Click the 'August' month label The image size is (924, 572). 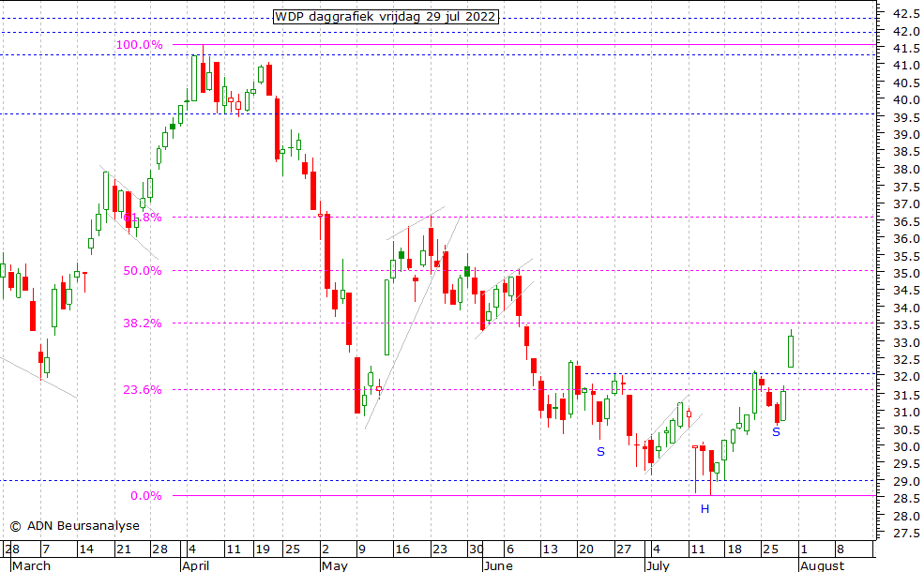point(822,565)
